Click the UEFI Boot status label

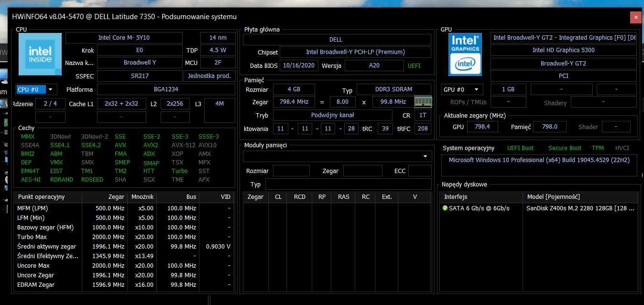tap(521, 148)
